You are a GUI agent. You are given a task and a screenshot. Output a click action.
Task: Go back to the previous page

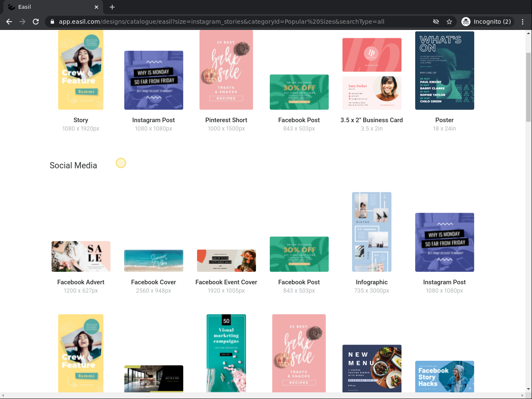click(x=9, y=22)
